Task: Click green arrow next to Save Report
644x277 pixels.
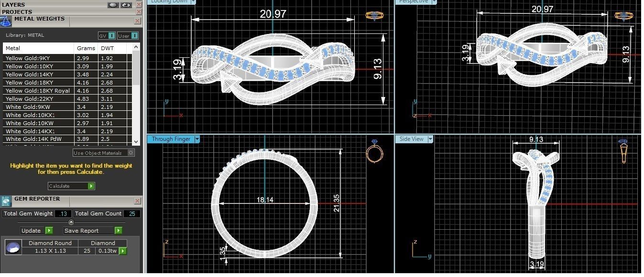Action: [118, 231]
